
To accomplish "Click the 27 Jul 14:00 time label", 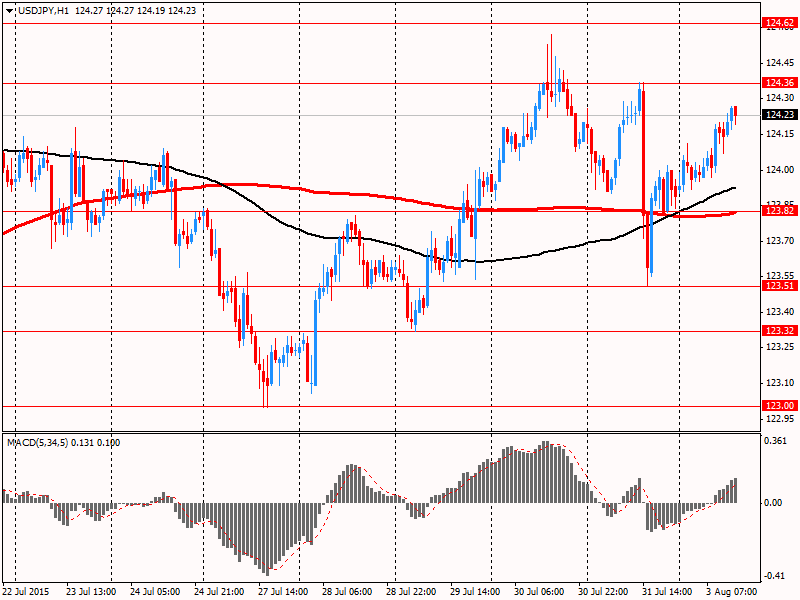I will click(283, 592).
